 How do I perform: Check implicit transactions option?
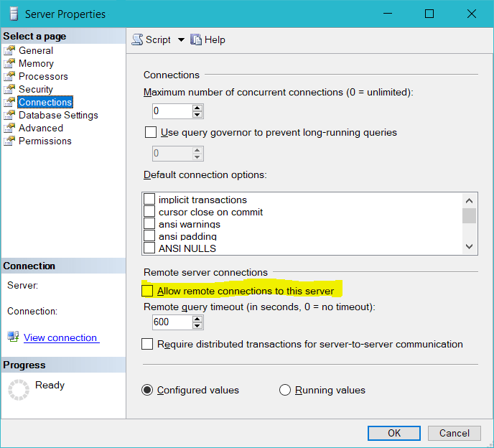point(149,200)
